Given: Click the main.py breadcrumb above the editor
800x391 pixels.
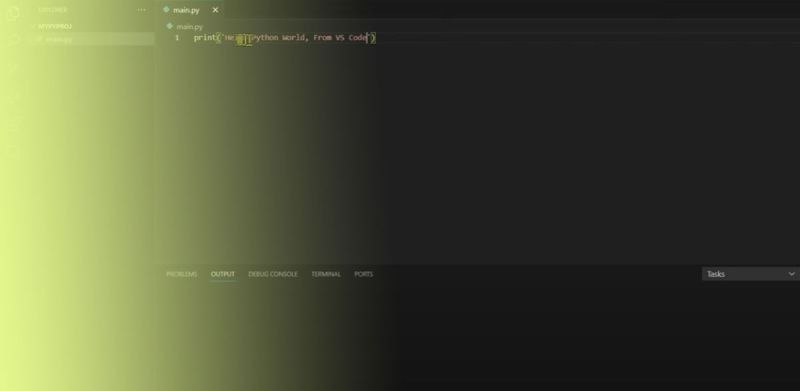Looking at the screenshot, I should pyautogui.click(x=185, y=27).
